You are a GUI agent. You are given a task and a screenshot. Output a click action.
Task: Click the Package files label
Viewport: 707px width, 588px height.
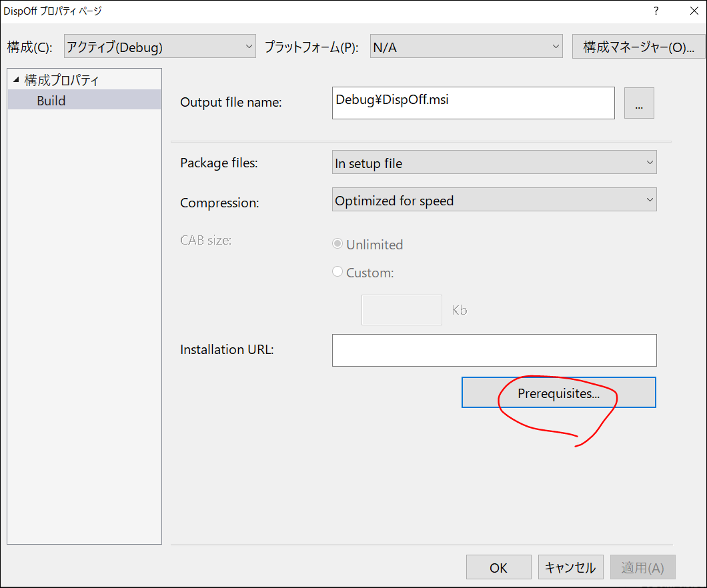[219, 163]
